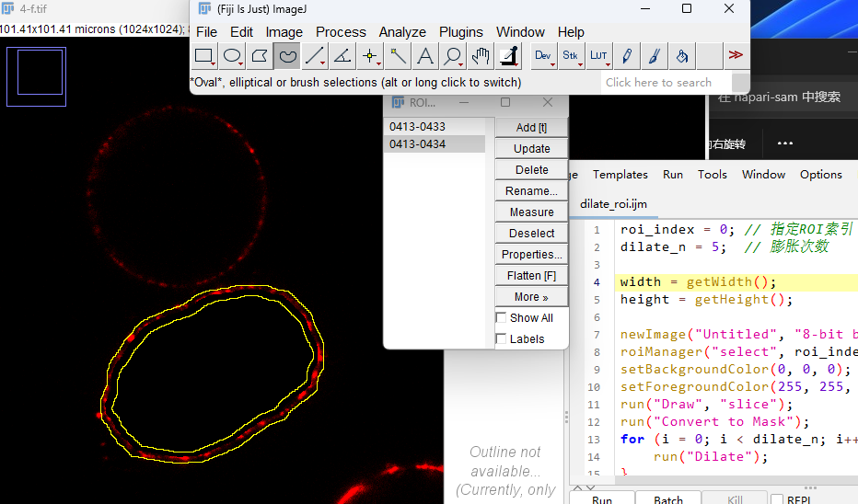Open the Analyze menu

pos(402,32)
